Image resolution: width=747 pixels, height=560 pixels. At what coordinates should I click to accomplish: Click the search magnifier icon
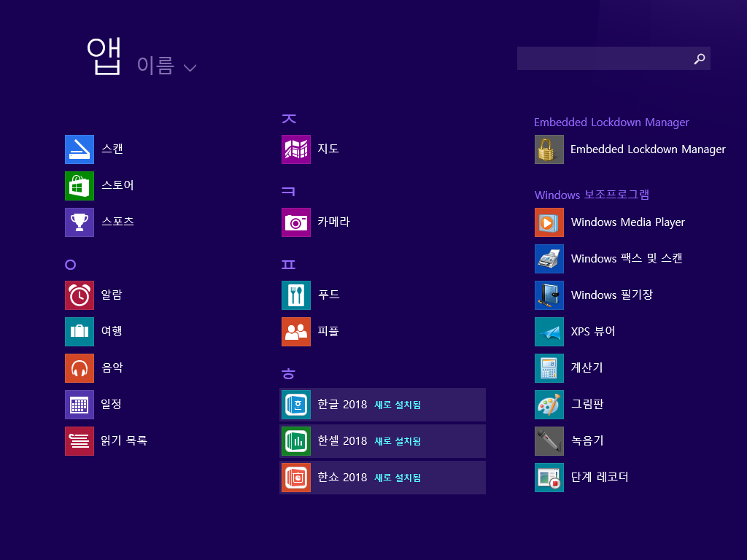tap(699, 58)
